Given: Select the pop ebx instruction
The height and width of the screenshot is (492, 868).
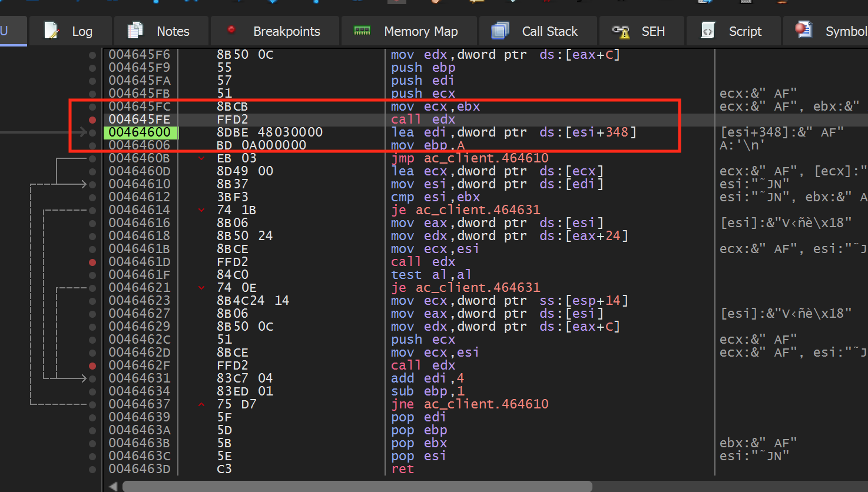Looking at the screenshot, I should pos(419,443).
